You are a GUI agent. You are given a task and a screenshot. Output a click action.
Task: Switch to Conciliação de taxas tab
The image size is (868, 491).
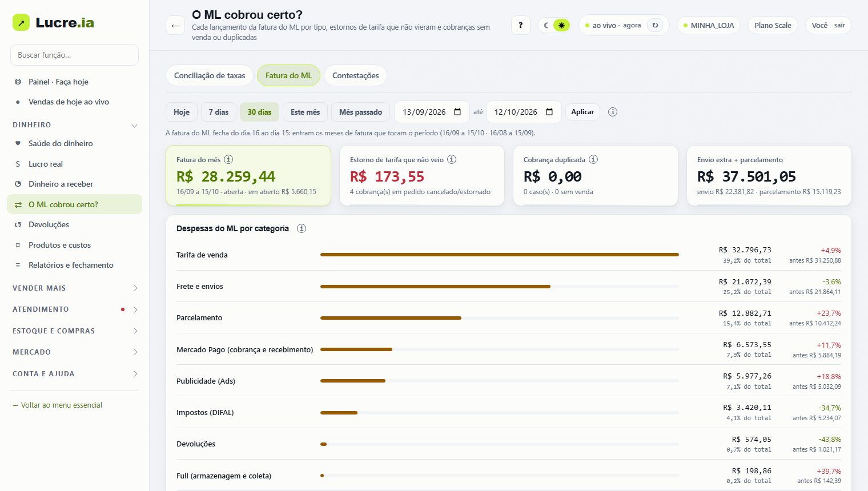pyautogui.click(x=210, y=75)
